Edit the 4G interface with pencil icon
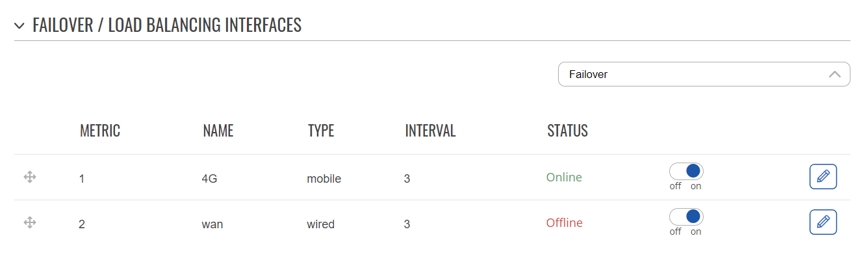 click(x=823, y=177)
